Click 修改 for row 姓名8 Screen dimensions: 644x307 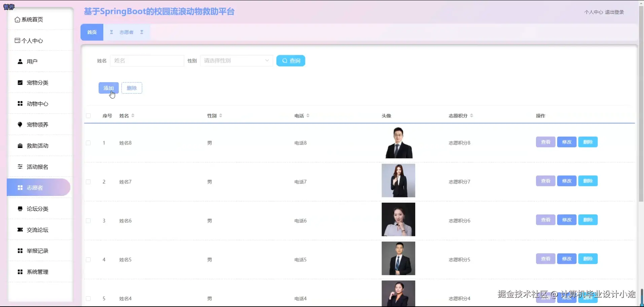tap(567, 142)
